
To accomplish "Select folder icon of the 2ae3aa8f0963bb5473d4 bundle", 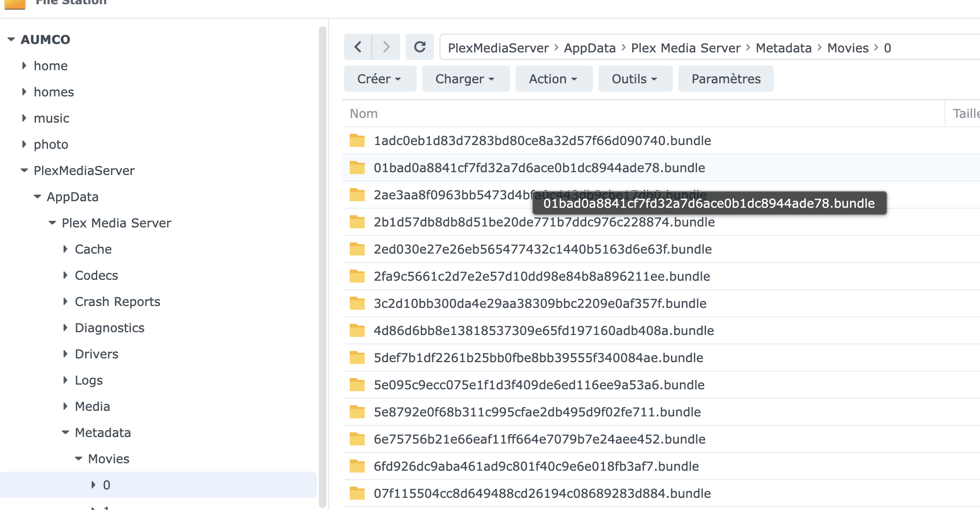I will tap(357, 195).
